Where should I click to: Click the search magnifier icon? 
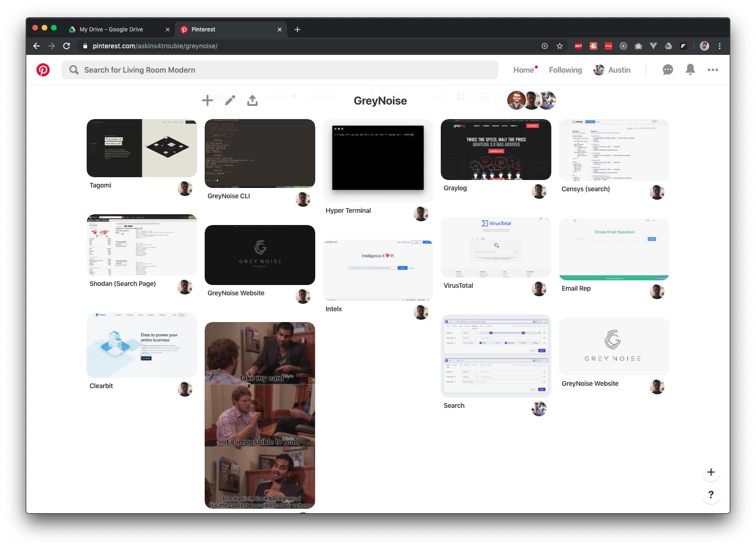point(74,70)
